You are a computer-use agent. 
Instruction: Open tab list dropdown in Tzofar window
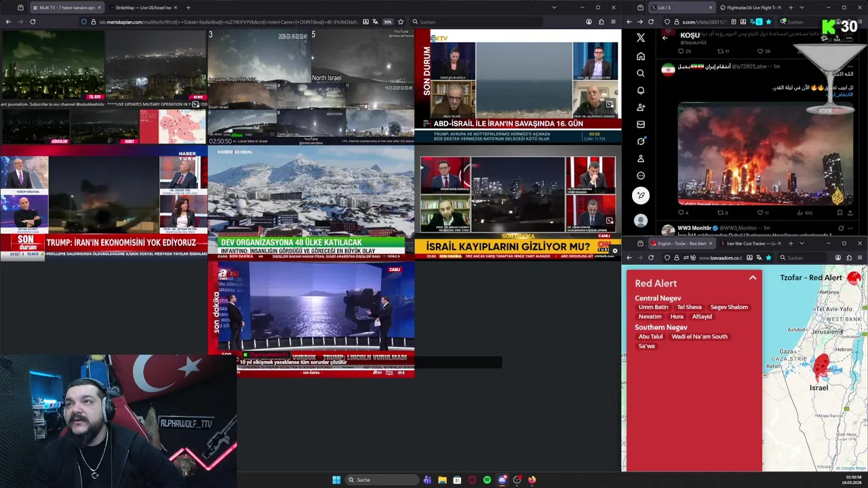tap(802, 243)
